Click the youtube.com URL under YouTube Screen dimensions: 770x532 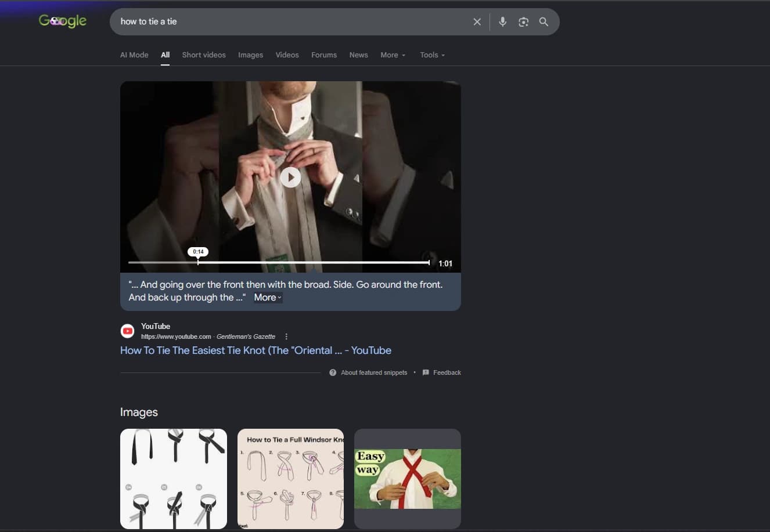point(176,336)
